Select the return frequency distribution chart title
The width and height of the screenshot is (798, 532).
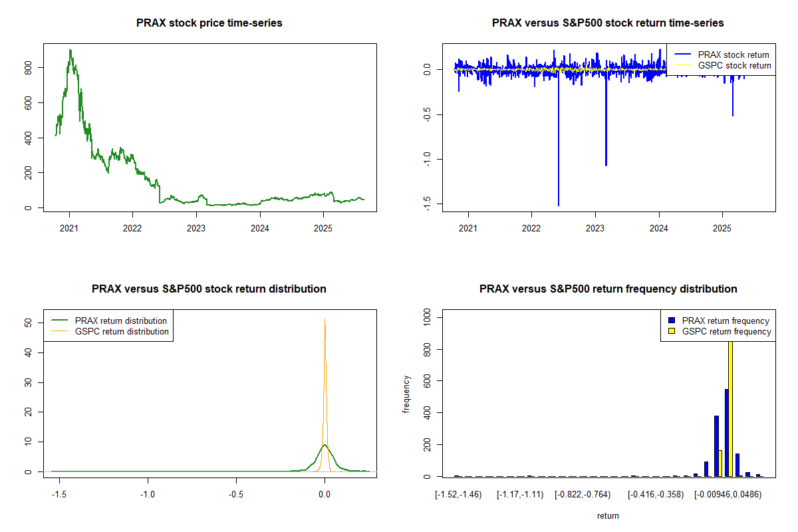coord(608,289)
